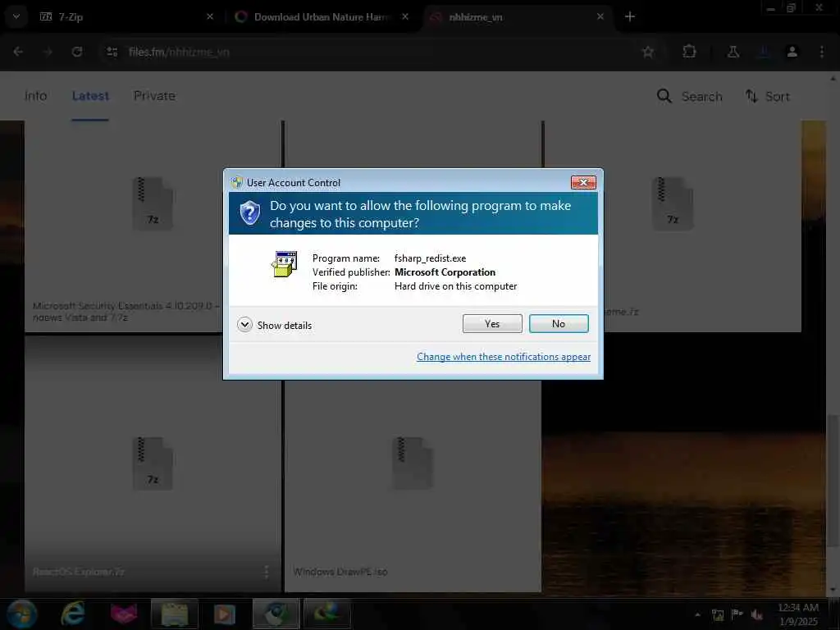Open the browser profile icon
Image resolution: width=840 pixels, height=630 pixels.
click(792, 52)
